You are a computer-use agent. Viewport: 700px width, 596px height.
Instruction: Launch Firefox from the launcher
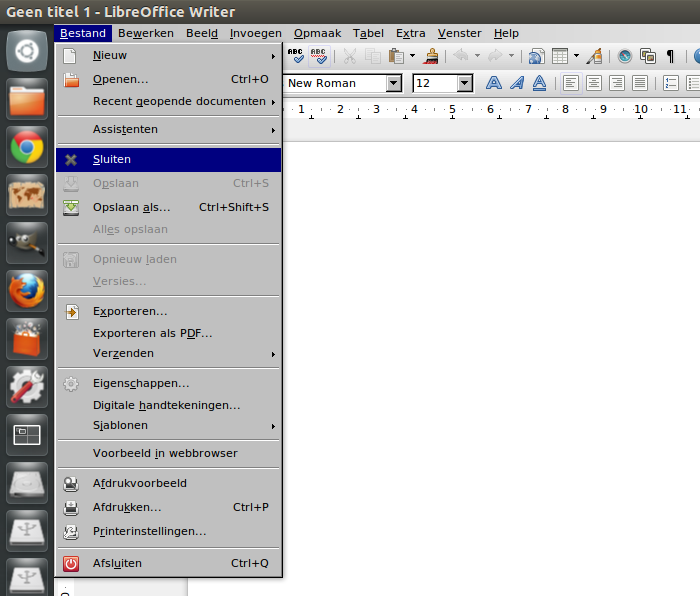[x=27, y=291]
